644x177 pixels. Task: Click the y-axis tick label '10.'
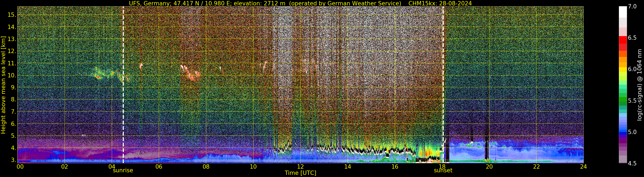12,75
